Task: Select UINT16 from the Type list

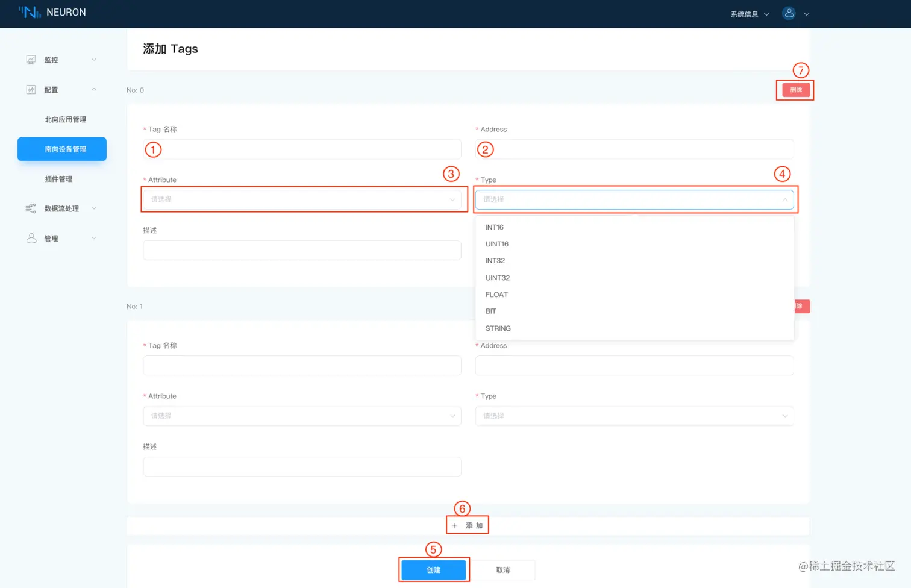Action: click(x=634, y=244)
